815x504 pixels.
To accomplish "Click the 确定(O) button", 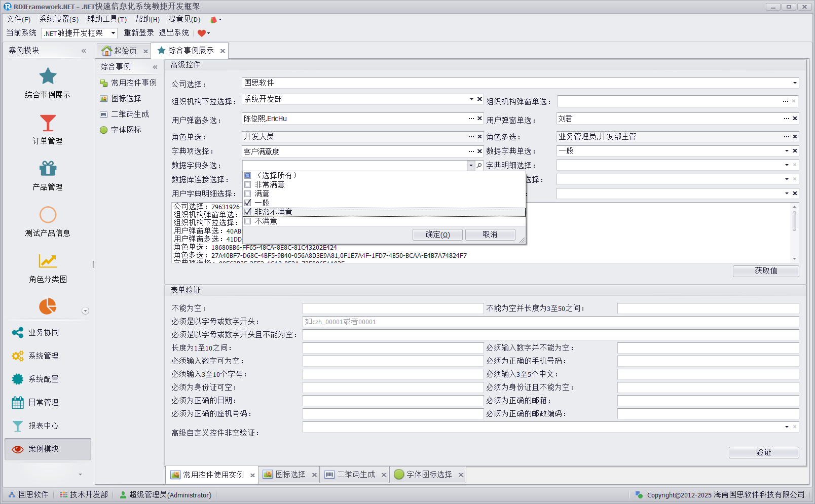I will (437, 235).
